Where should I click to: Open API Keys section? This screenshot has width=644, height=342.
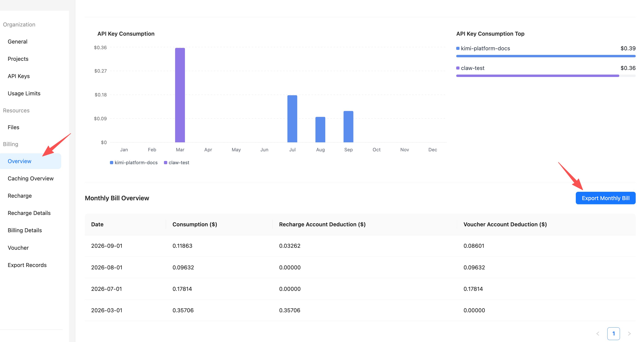click(x=19, y=76)
